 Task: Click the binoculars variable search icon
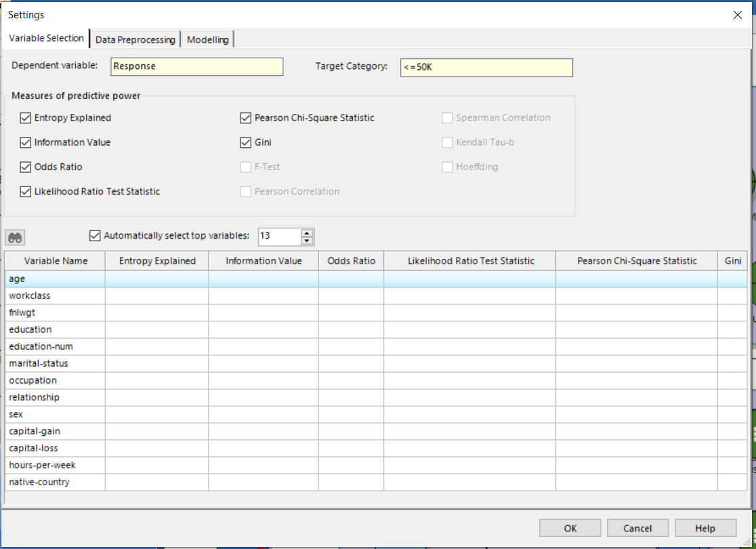15,237
